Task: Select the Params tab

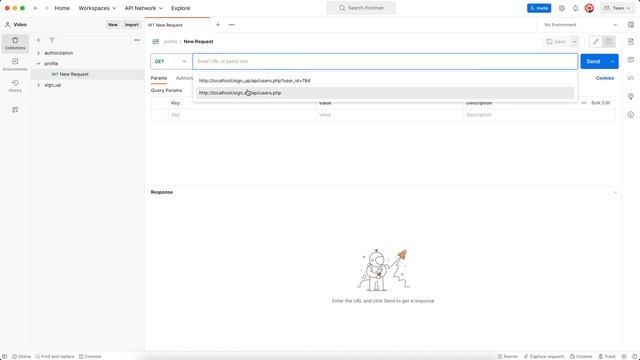Action: point(159,78)
